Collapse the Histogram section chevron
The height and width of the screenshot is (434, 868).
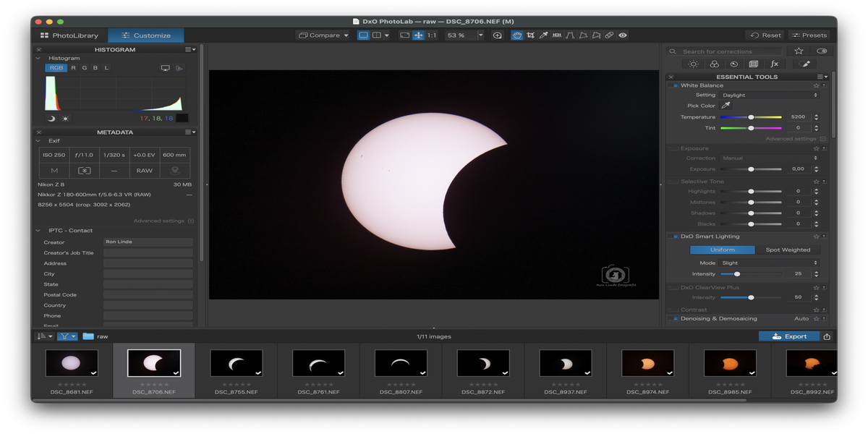point(39,58)
